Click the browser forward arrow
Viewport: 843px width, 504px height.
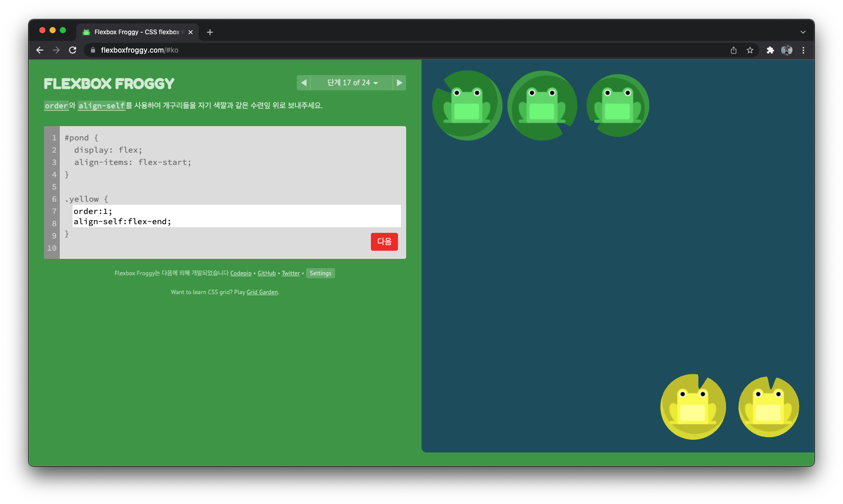[56, 50]
